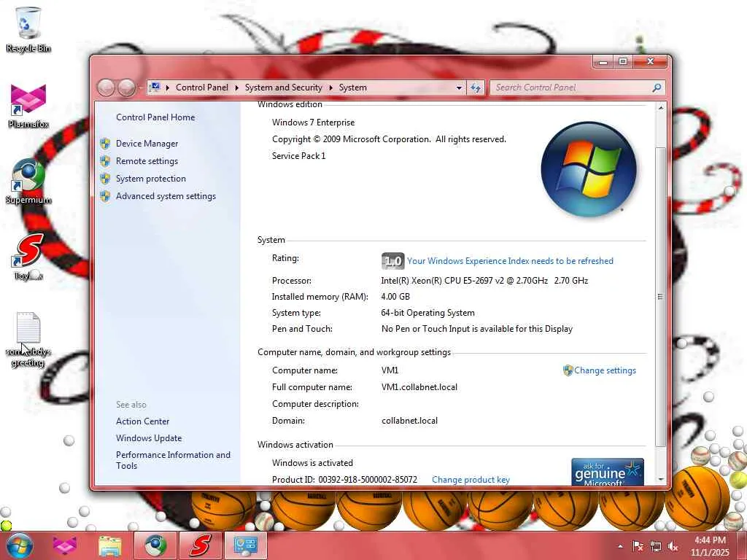This screenshot has width=747, height=560.
Task: Refresh the Windows Experience Index link
Action: click(x=510, y=261)
